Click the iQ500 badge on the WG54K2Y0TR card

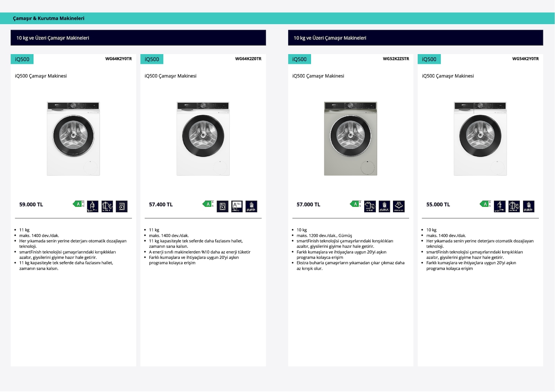tap(429, 59)
